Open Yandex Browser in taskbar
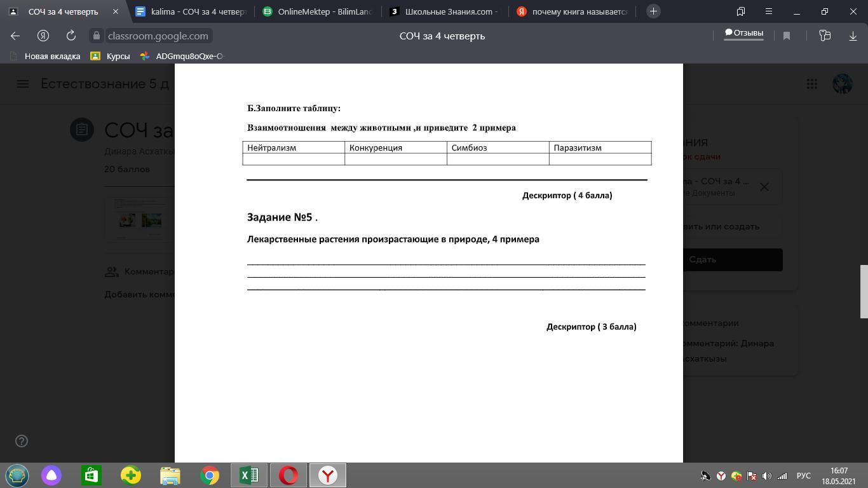 point(327,475)
